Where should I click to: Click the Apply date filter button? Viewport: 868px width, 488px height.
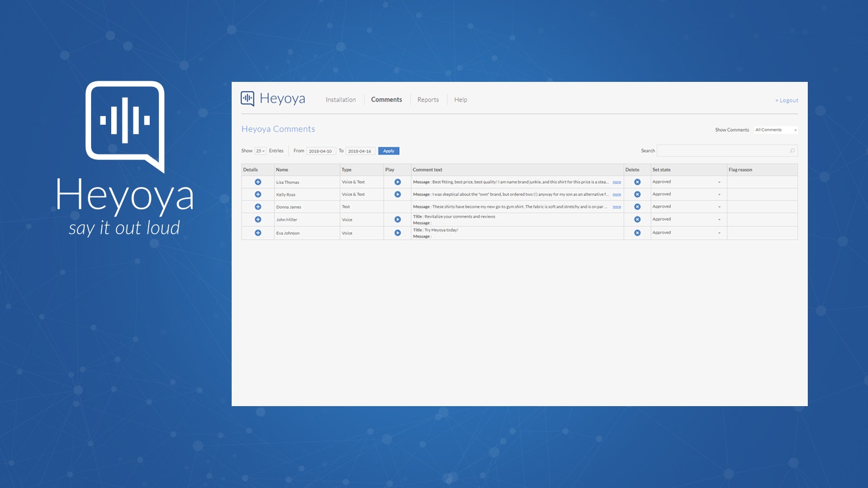(x=388, y=151)
